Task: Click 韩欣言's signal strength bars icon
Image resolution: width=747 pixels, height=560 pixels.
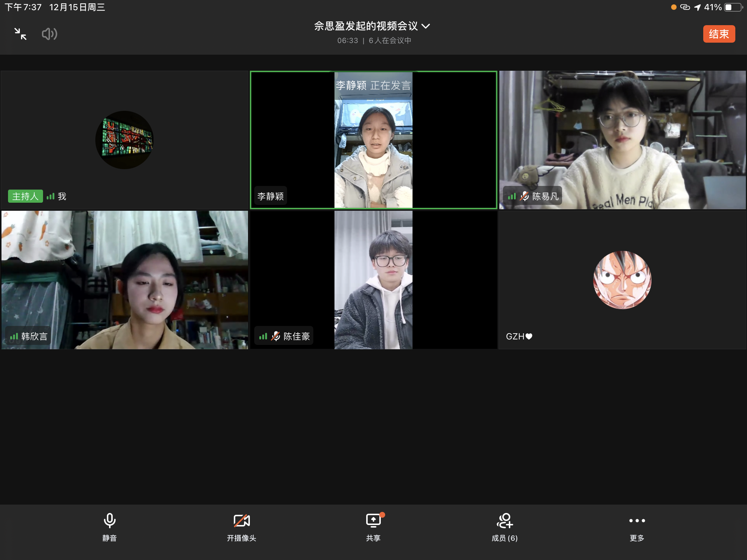Action: (x=14, y=336)
